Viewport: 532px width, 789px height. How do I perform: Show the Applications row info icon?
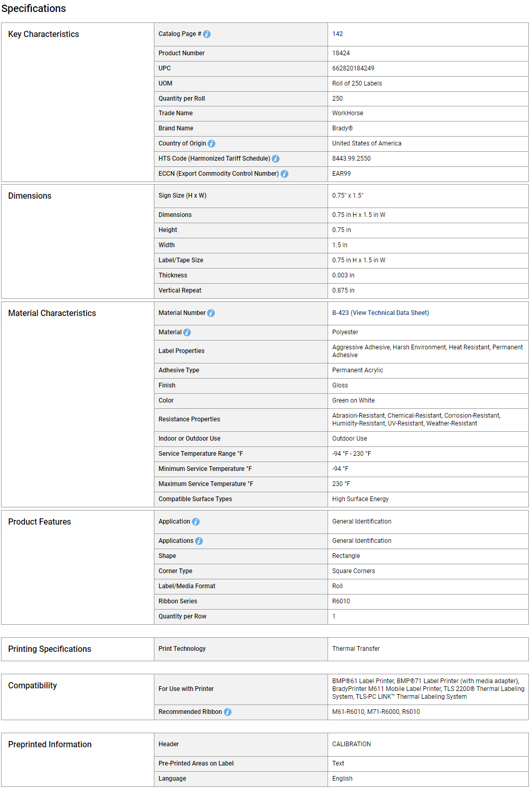[x=199, y=541]
